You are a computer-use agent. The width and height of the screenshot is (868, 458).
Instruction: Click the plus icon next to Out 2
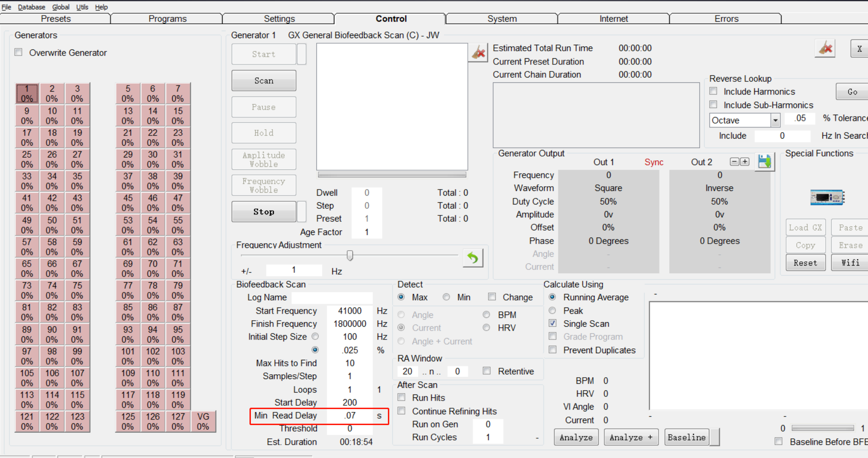745,162
